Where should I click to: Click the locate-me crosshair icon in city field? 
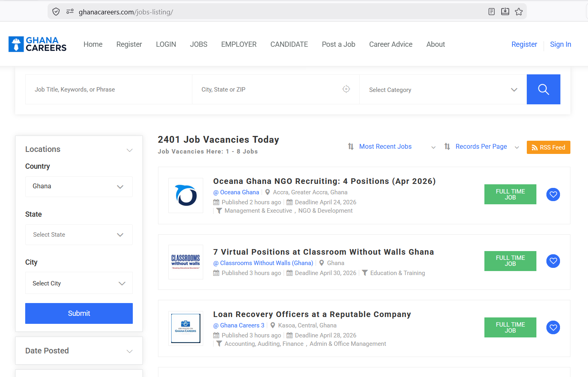(x=346, y=89)
